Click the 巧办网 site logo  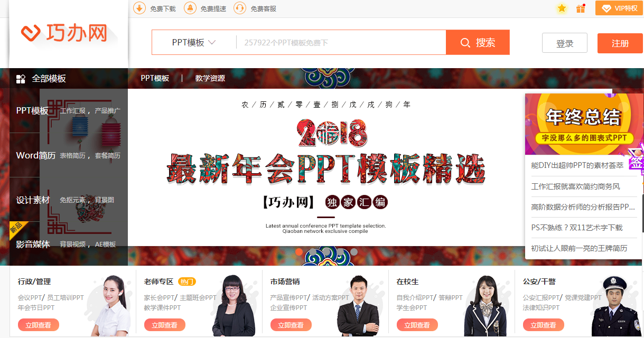click(x=64, y=33)
